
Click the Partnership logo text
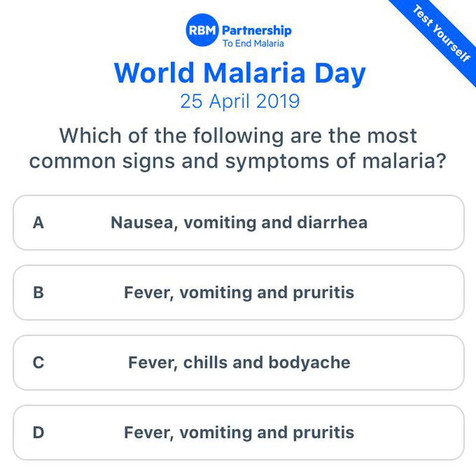coord(256,30)
